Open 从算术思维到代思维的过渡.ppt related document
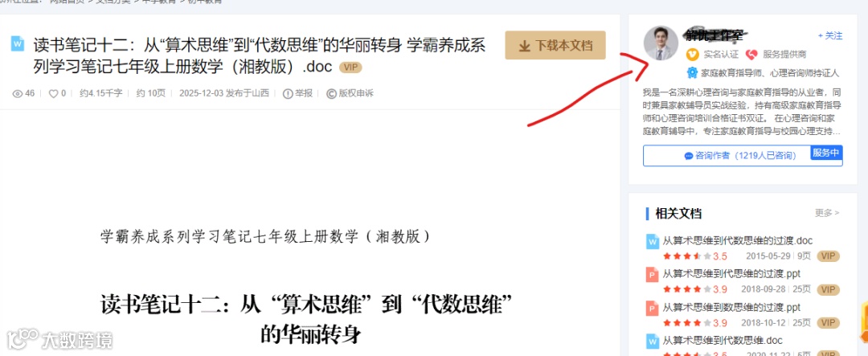 coord(731,273)
